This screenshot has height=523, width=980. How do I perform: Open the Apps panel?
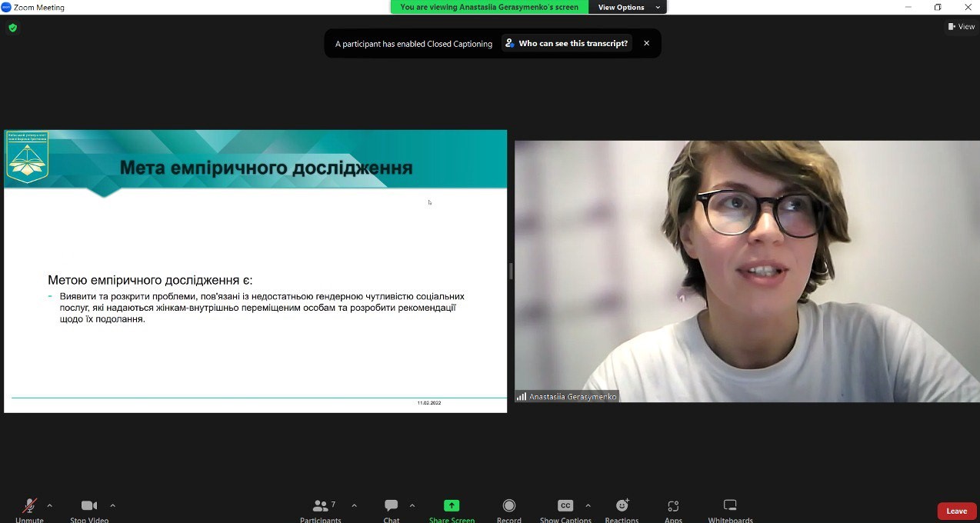673,509
